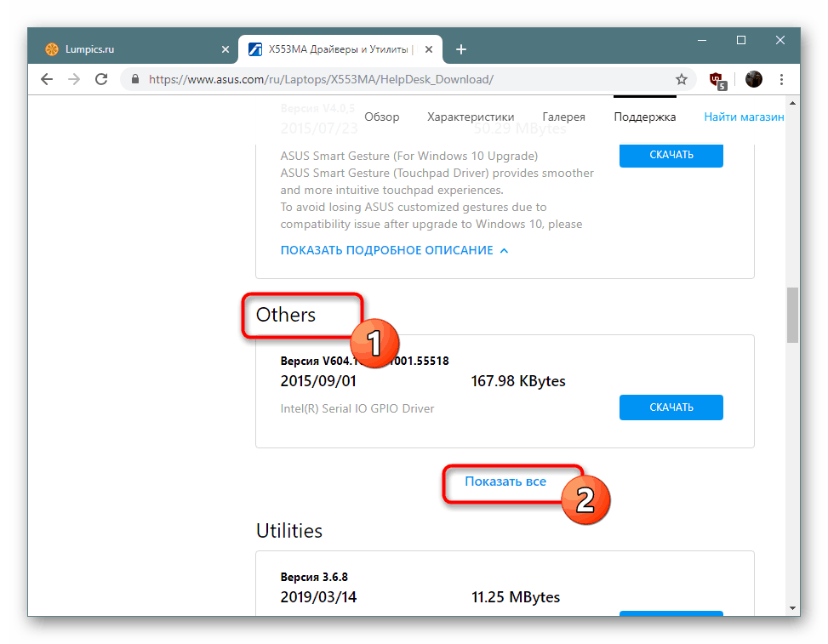This screenshot has width=828, height=644.
Task: Click the address bar URL
Action: coord(321,79)
